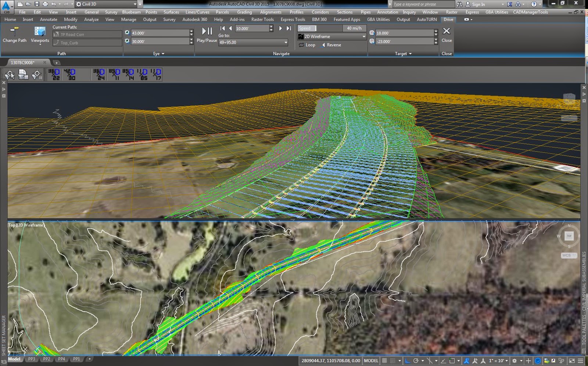Click the Reverse direction button
The width and height of the screenshot is (588, 366).
pos(331,45)
